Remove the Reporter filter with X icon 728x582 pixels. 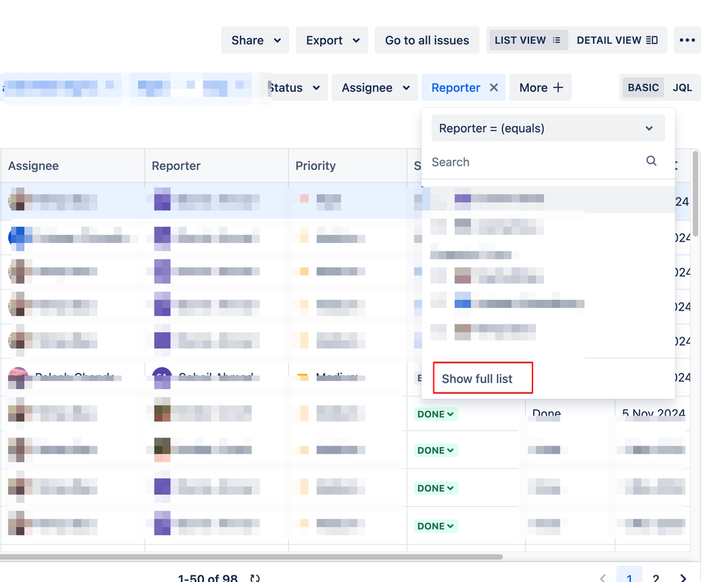tap(494, 88)
